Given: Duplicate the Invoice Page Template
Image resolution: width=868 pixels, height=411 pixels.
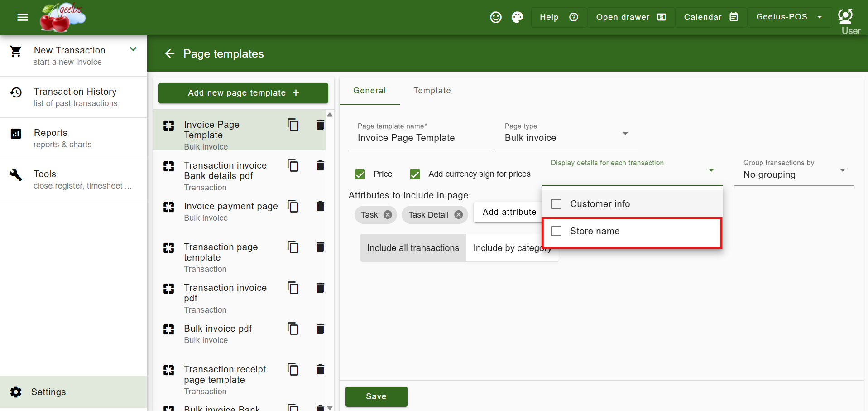Looking at the screenshot, I should pos(293,125).
